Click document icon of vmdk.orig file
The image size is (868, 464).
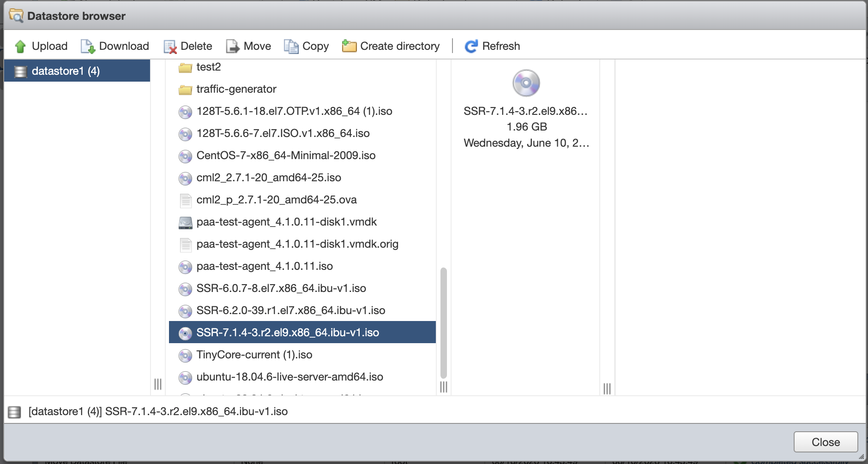click(185, 244)
